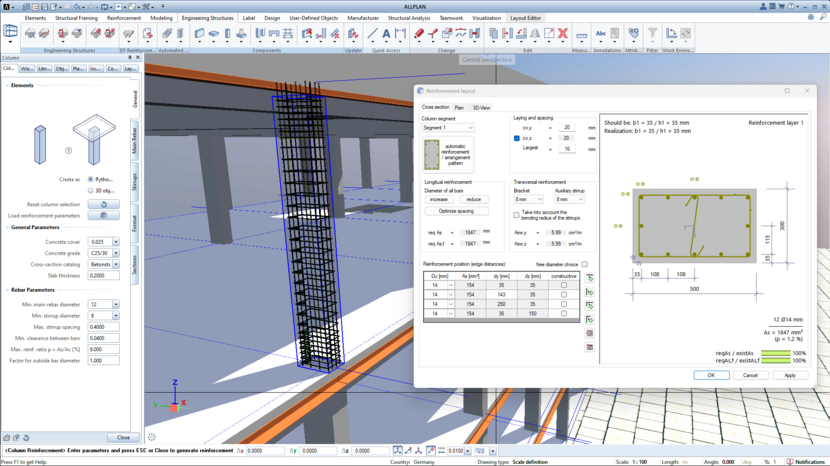The image size is (830, 466).
Task: Select the Filter funnel icon in ribbon
Action: 652,34
